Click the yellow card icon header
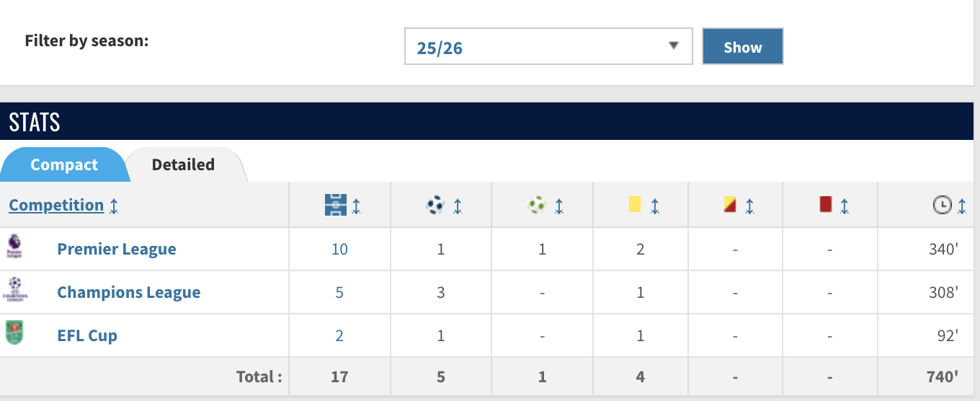This screenshot has height=401, width=980. coord(635,205)
